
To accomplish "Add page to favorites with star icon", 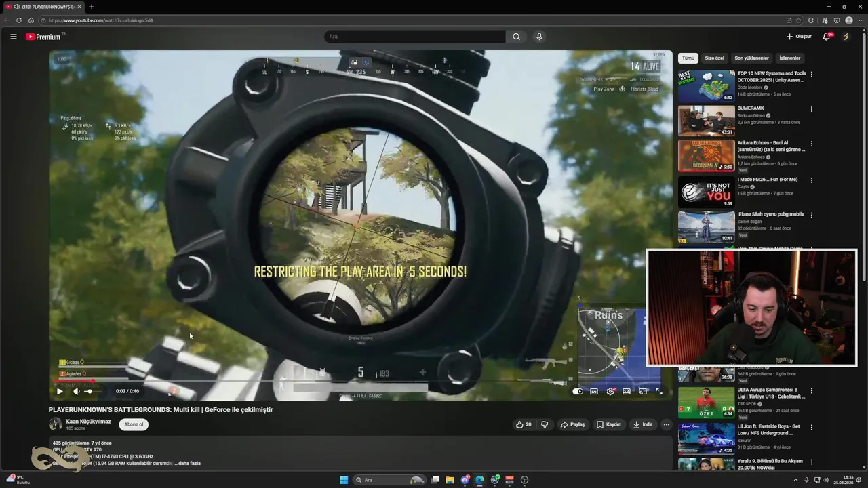I will [798, 20].
